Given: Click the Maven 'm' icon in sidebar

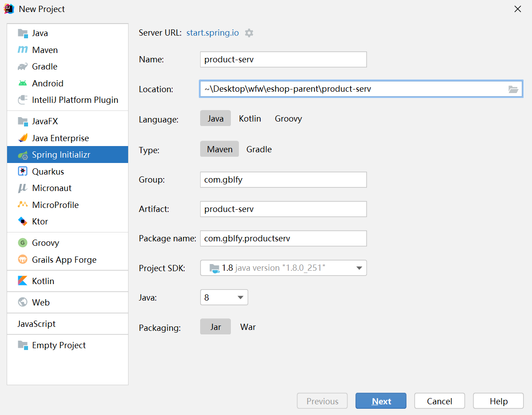Looking at the screenshot, I should click(23, 50).
